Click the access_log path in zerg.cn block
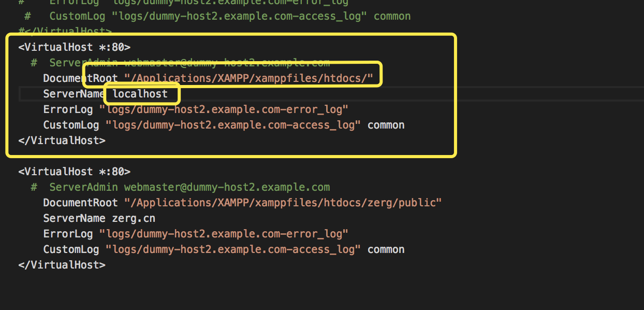The image size is (644, 310). (233, 249)
